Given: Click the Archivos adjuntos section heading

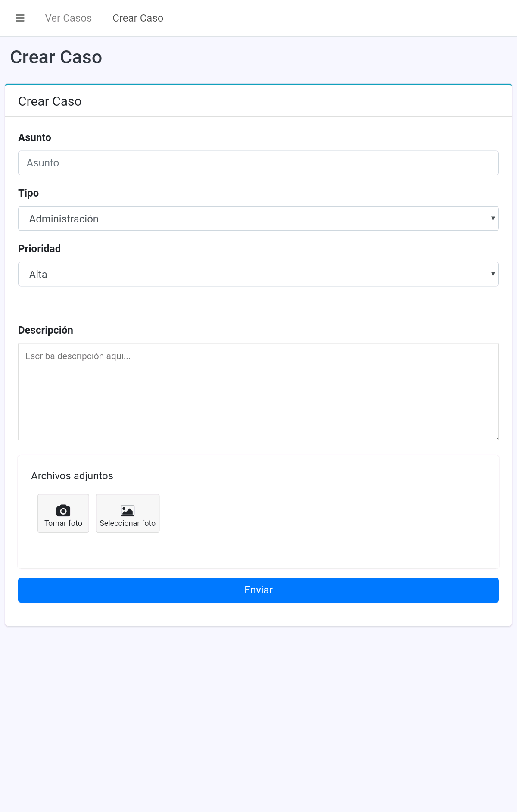Looking at the screenshot, I should coord(72,476).
